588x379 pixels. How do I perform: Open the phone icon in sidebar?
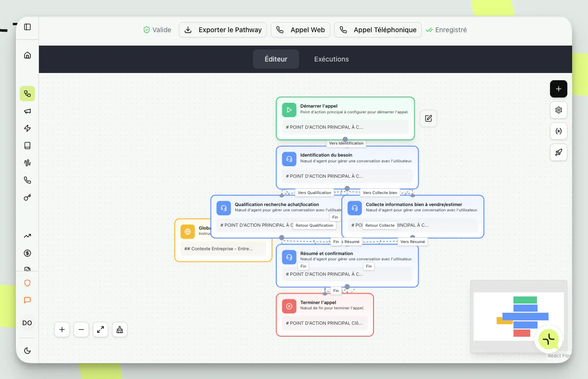tap(27, 180)
